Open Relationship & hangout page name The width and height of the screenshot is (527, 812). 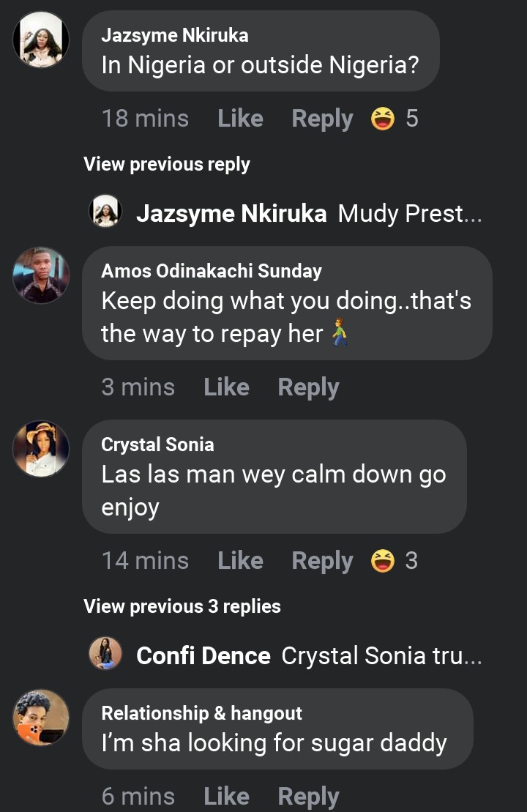click(x=201, y=712)
